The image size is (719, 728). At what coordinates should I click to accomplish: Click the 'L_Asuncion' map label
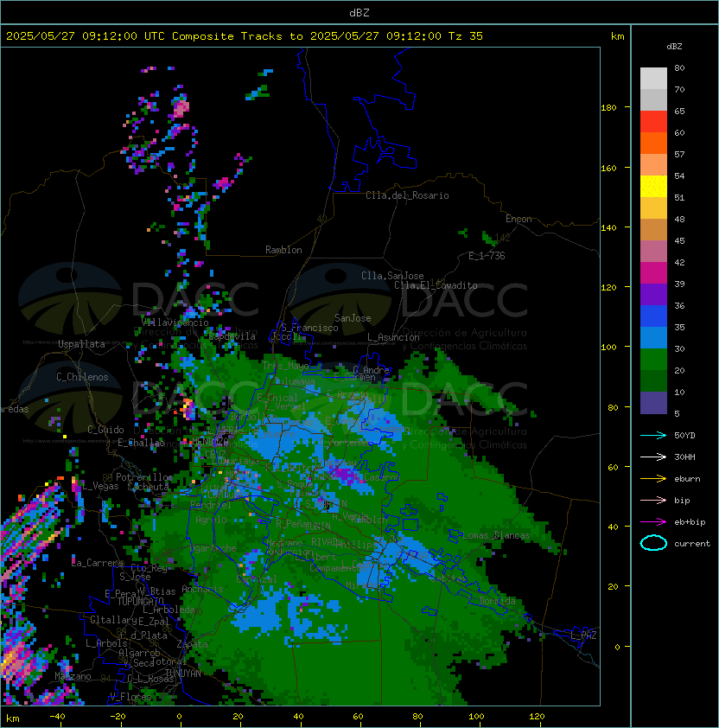[x=393, y=337]
